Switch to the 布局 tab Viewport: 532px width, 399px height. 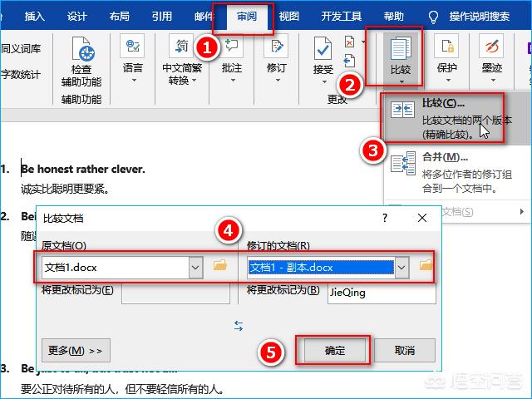pyautogui.click(x=119, y=16)
